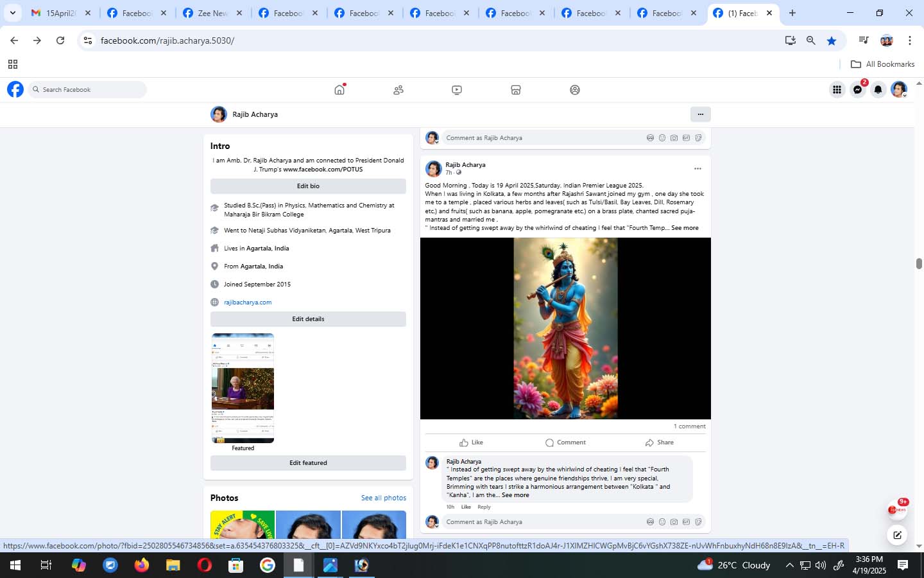Attach photo in bottom comment box
924x578 pixels.
[674, 522]
